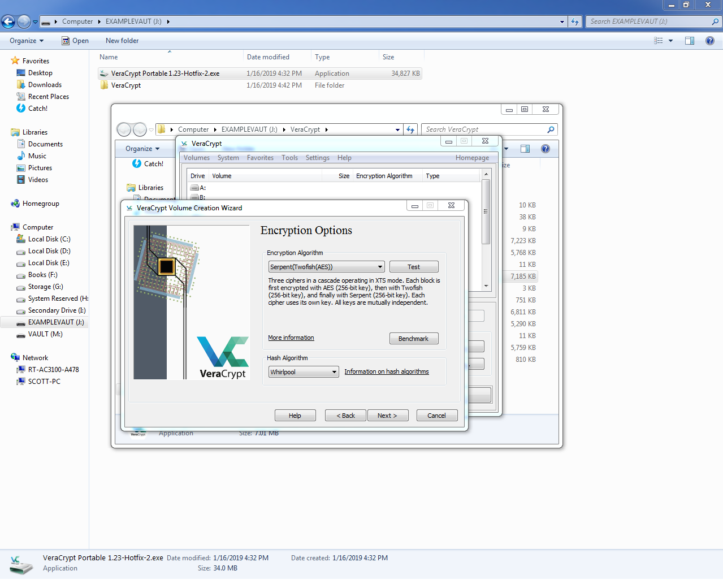Image resolution: width=723 pixels, height=588 pixels.
Task: Sort by the Size column in main Explorer
Action: pyautogui.click(x=401, y=57)
